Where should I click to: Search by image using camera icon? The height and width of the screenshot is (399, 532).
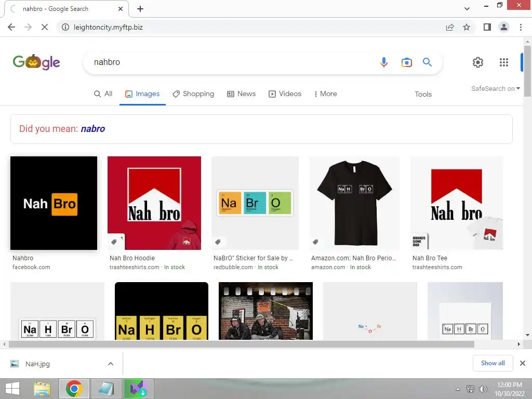(x=406, y=62)
